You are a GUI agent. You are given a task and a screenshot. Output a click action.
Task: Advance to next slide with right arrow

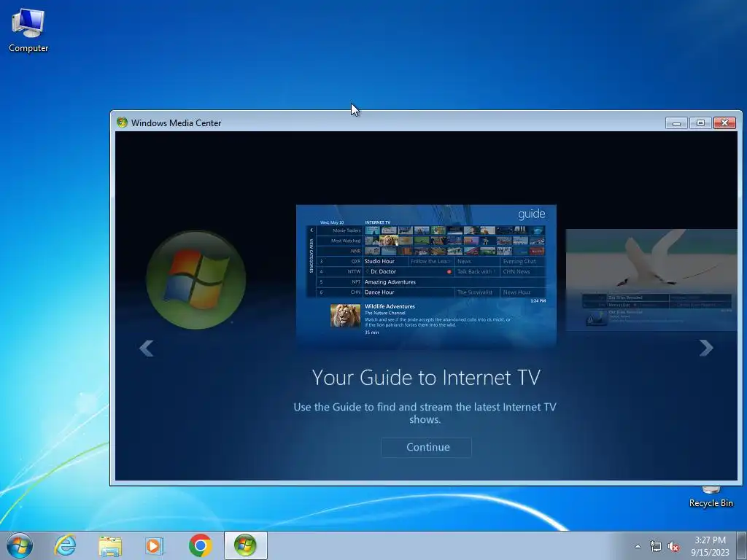[706, 348]
